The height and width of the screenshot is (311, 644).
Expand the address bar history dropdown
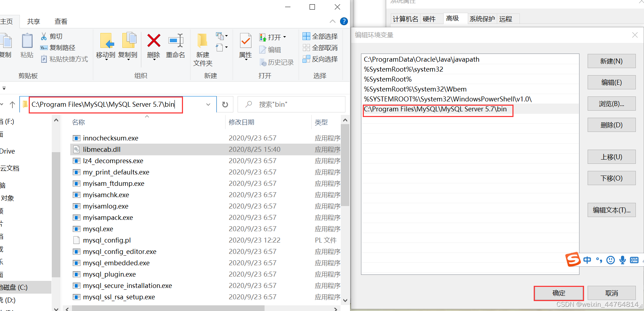click(x=208, y=105)
